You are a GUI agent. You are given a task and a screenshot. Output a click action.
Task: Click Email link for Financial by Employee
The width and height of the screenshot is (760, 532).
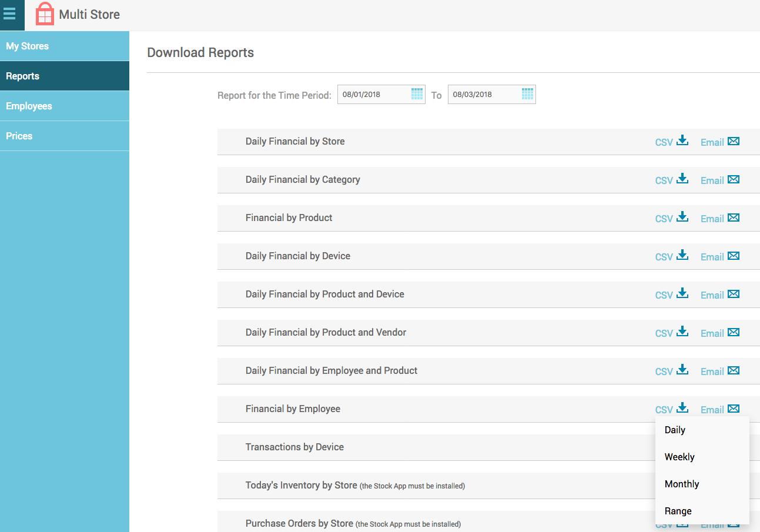click(712, 410)
